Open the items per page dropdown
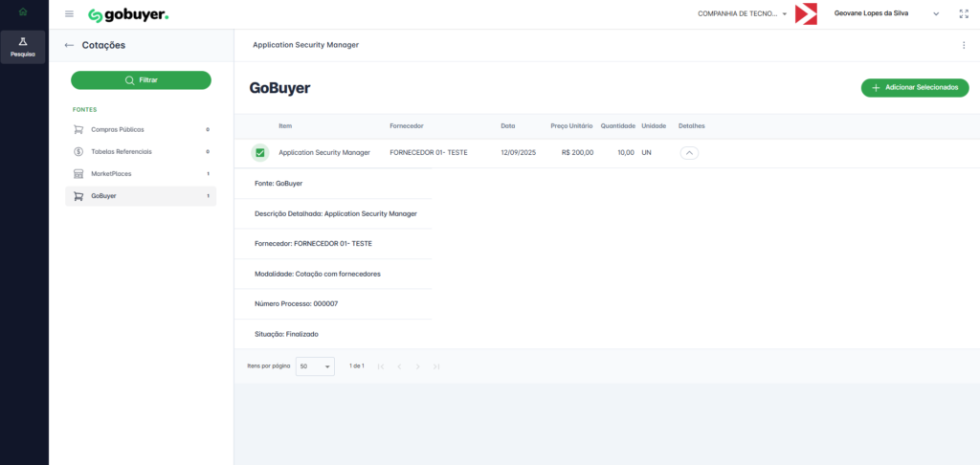This screenshot has height=465, width=980. click(x=315, y=366)
